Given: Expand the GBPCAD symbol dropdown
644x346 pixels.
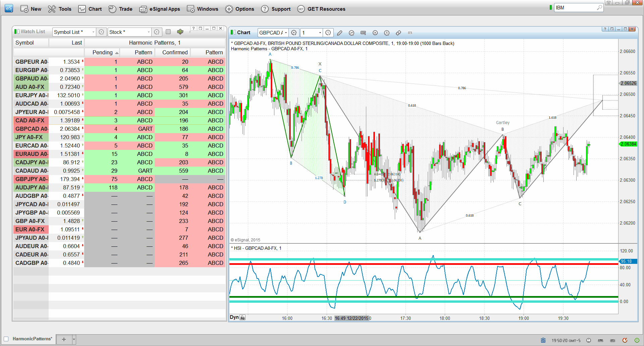Looking at the screenshot, I should [x=286, y=33].
